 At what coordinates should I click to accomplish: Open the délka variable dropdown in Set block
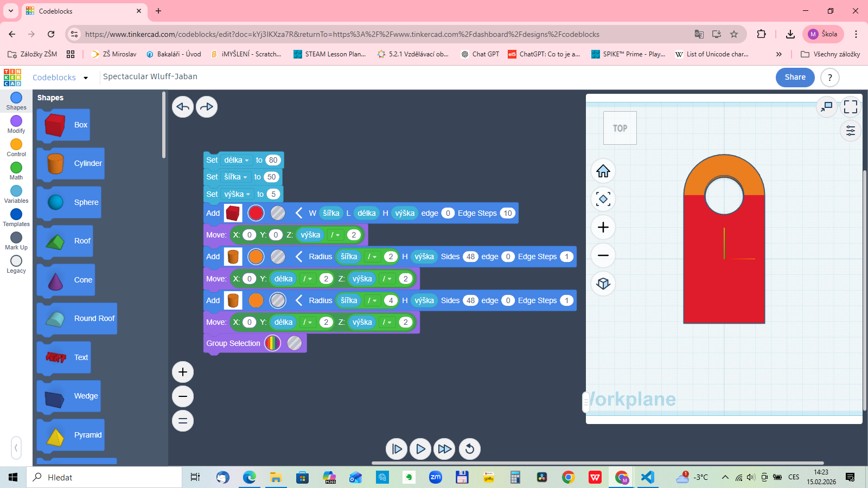(x=237, y=160)
